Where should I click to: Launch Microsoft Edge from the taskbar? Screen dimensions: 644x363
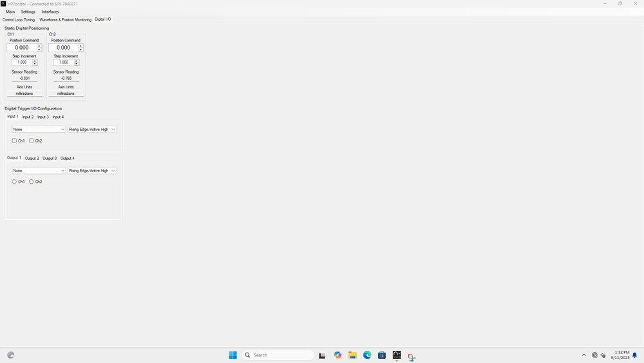(x=367, y=355)
